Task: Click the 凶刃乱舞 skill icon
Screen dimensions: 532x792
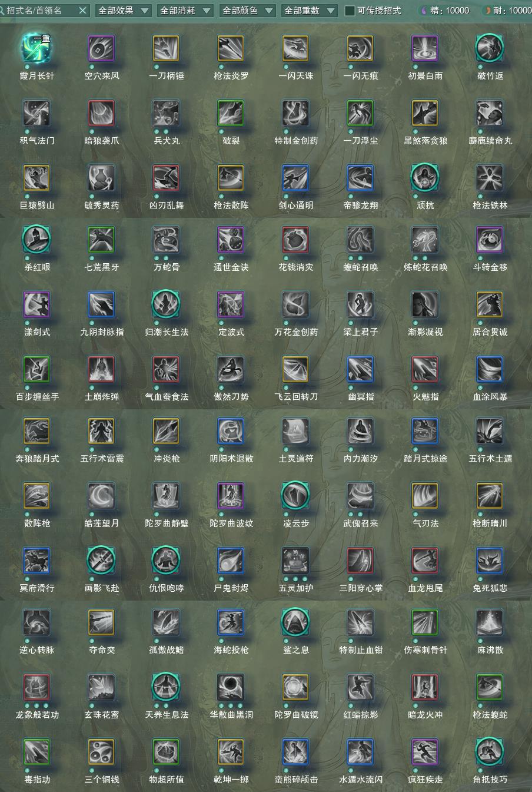Action: (x=166, y=178)
